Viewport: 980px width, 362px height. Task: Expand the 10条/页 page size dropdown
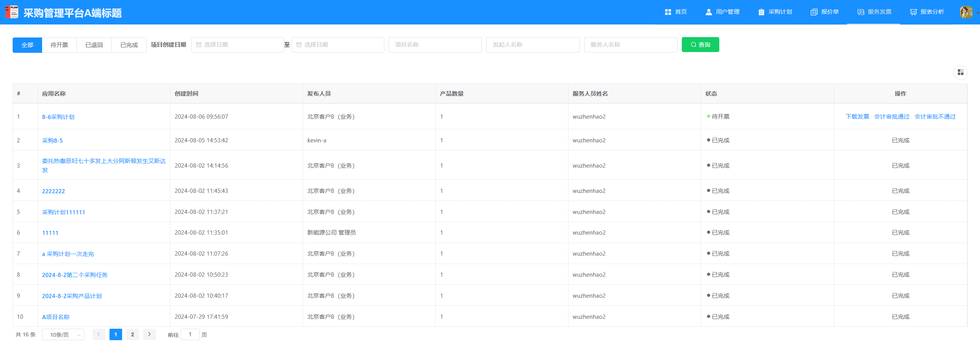63,335
